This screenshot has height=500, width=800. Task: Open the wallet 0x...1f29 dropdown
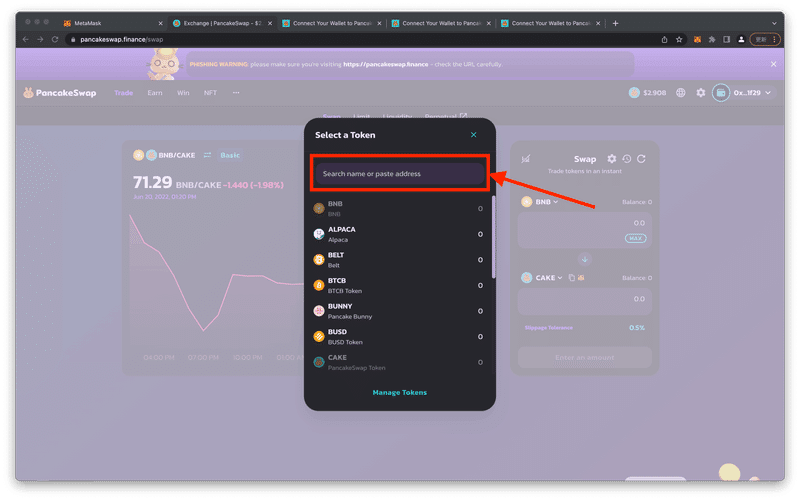click(743, 92)
